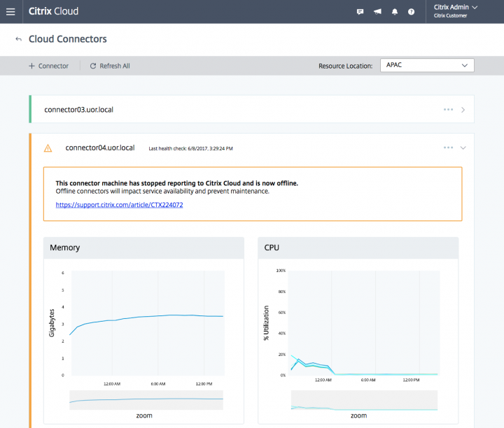This screenshot has height=428, width=504.
Task: Collapse the connector04.uor.local details chevron
Action: pyautogui.click(x=463, y=148)
